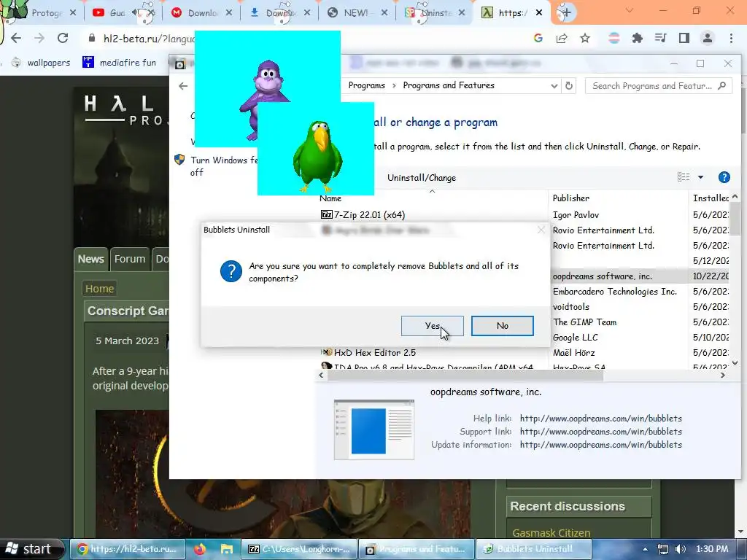
Task: Click Programs in the breadcrumb path
Action: (x=366, y=85)
